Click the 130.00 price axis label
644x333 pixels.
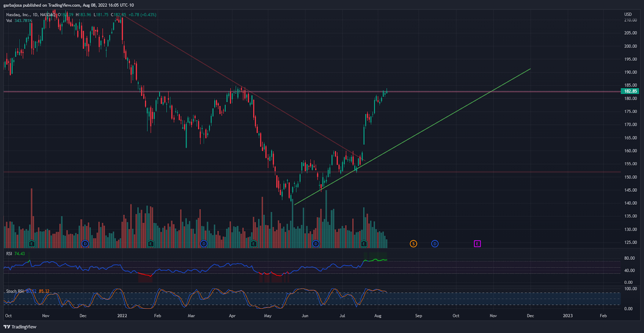tap(630, 230)
